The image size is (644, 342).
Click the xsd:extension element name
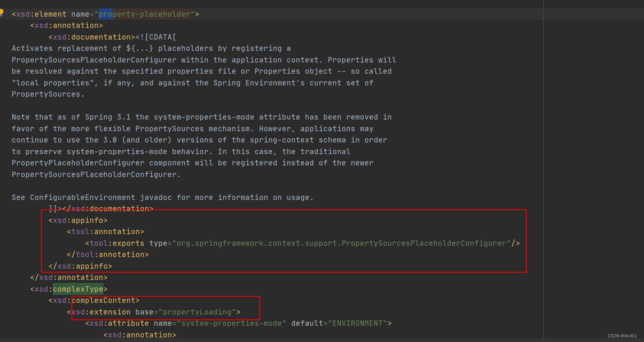pos(101,312)
